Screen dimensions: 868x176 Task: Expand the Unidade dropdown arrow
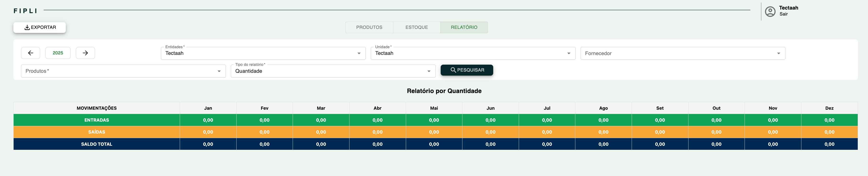click(x=569, y=53)
